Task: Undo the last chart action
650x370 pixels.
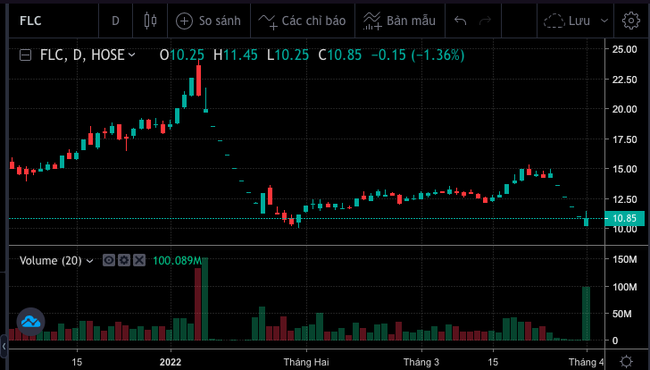Action: click(460, 21)
